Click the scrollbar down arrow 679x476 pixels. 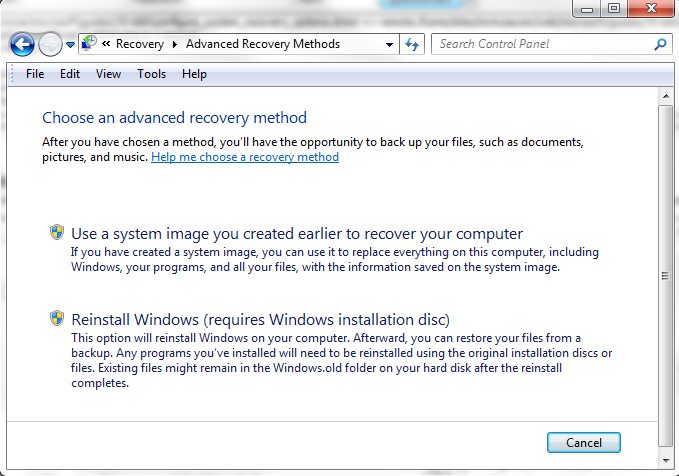[666, 460]
